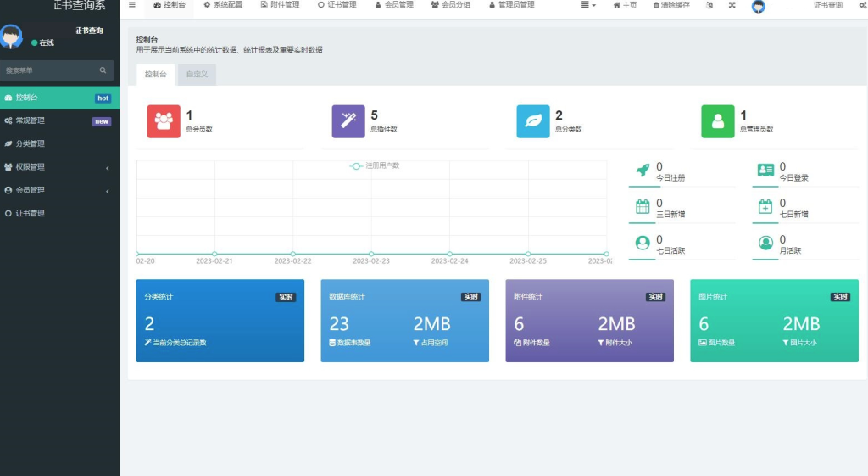Click the green 总管理员数 user icon
868x476 pixels.
tap(718, 121)
